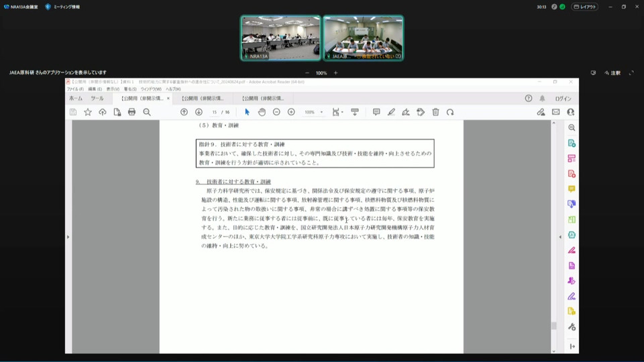Rotate the page with the circular arrow
The image size is (644, 362).
tap(450, 112)
